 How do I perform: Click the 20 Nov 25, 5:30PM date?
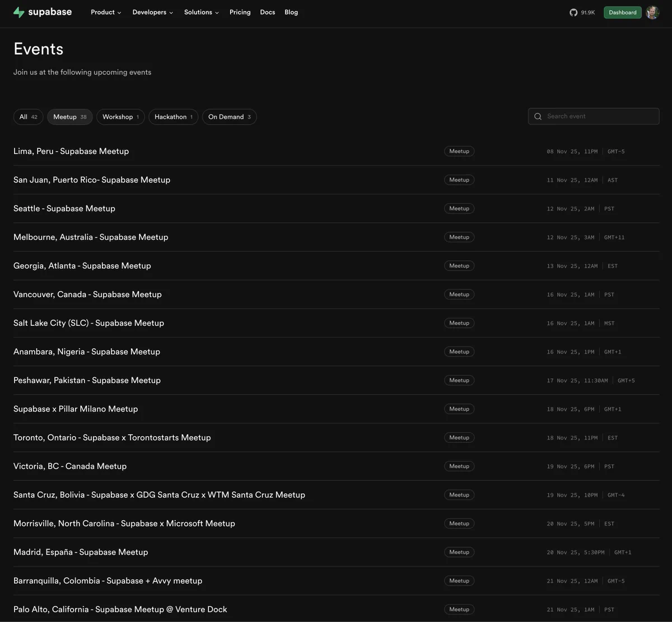tap(576, 553)
